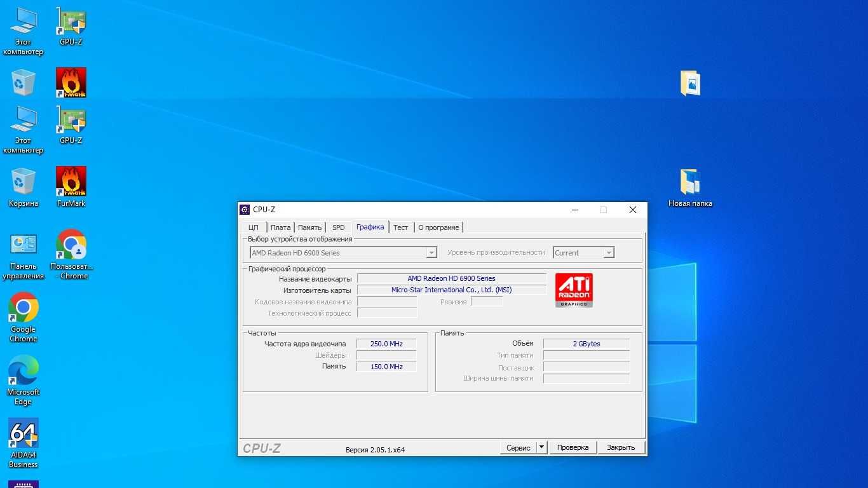The image size is (868, 488).
Task: Click the memory clock field showing 150.0 MHz
Action: click(x=386, y=367)
